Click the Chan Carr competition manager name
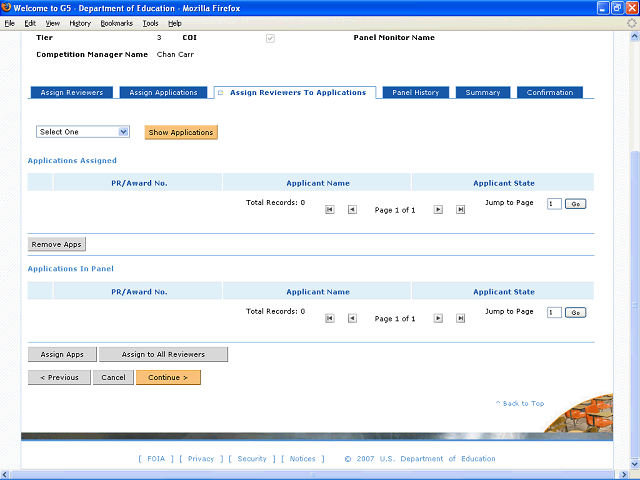 (175, 54)
